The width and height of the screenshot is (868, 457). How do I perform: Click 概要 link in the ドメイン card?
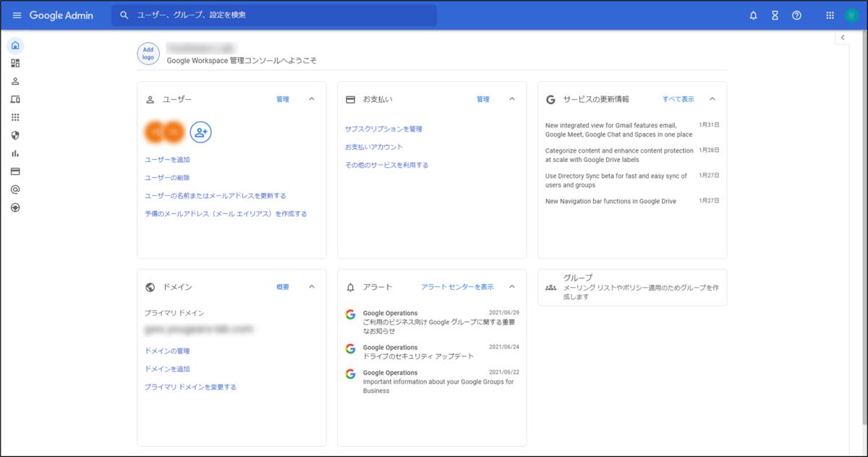point(283,287)
